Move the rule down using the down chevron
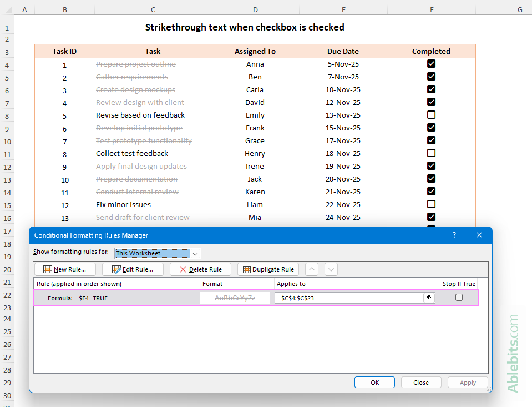532x407 pixels. (331, 269)
